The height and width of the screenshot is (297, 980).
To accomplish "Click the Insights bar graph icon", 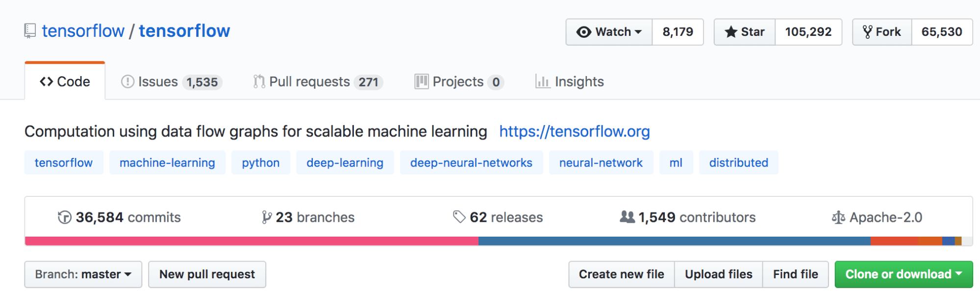I will tap(542, 81).
